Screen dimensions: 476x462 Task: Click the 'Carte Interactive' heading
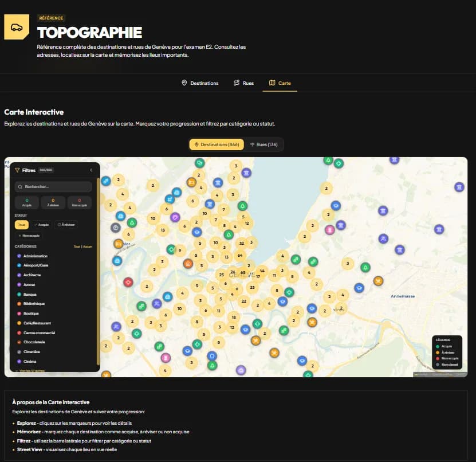(x=34, y=112)
